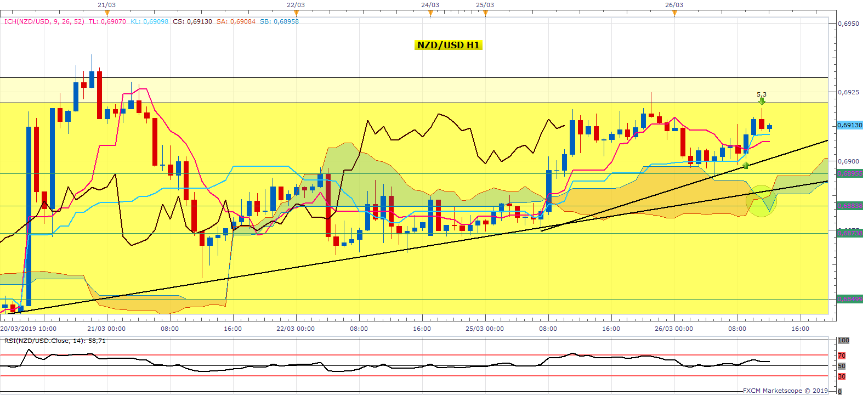Click the orange 26/03 day marker triangle

(x=674, y=13)
